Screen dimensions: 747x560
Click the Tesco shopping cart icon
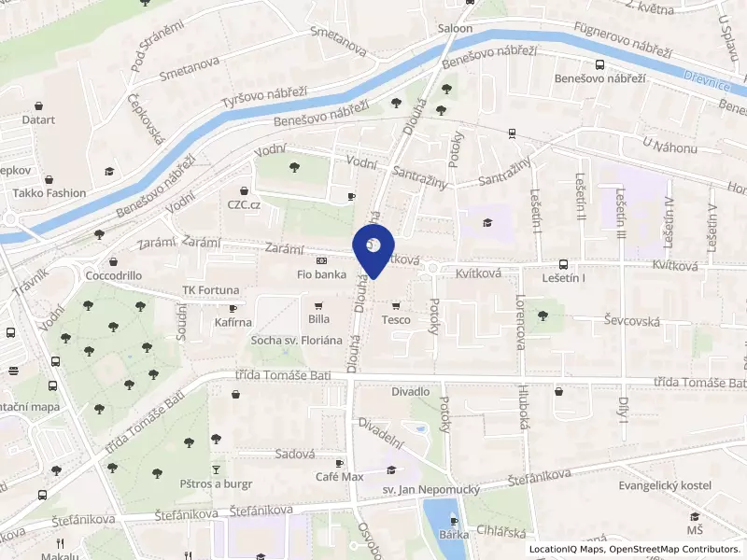coord(396,306)
